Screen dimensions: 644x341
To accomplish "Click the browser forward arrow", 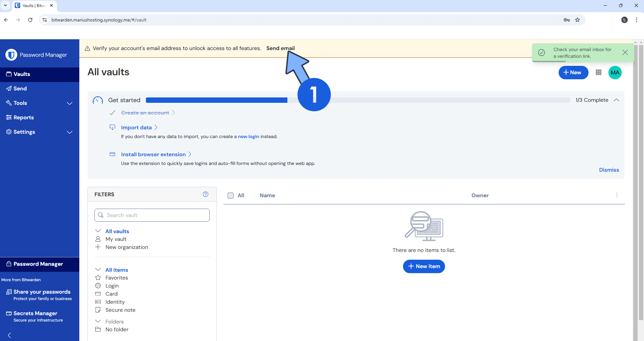I will (18, 20).
